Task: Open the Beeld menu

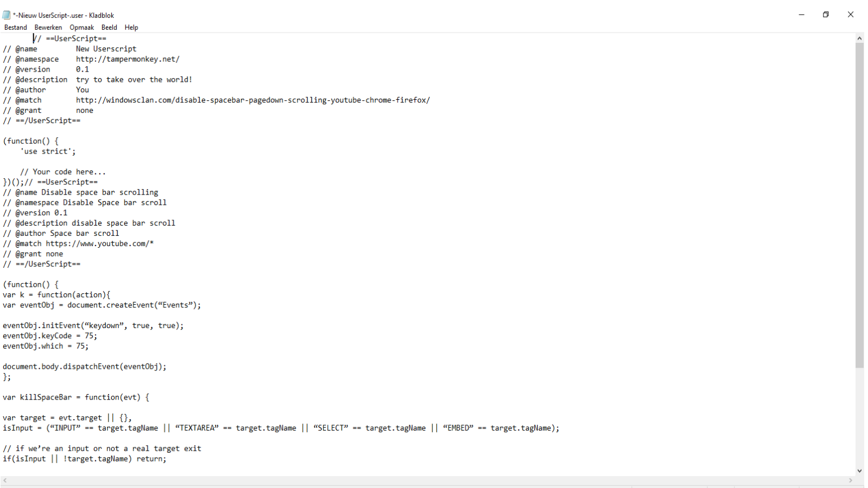Action: tap(109, 27)
